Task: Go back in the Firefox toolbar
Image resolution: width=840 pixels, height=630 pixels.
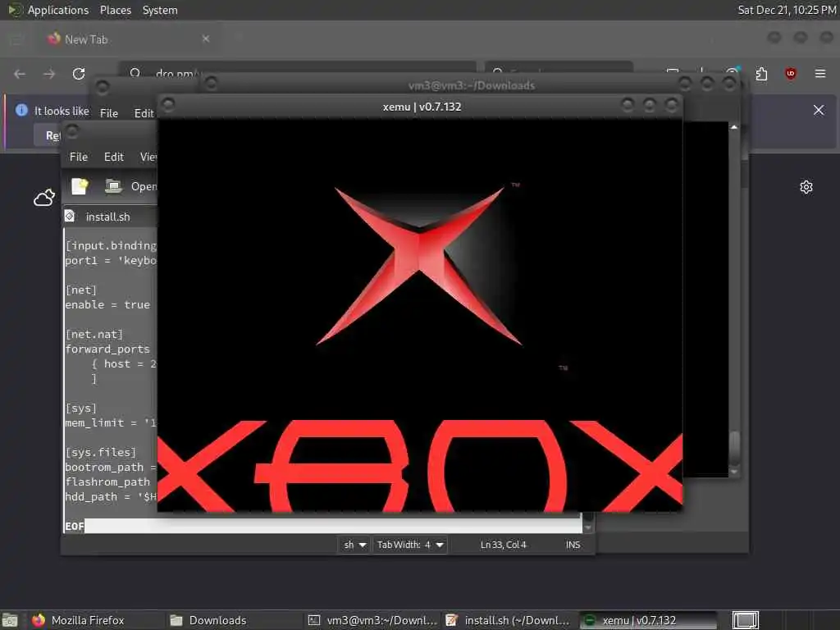Action: 20,74
